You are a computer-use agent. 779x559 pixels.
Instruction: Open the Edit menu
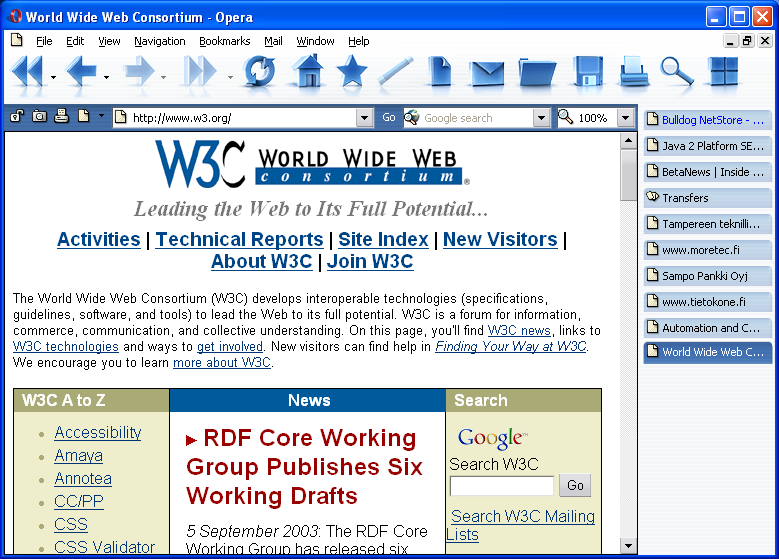(x=75, y=41)
